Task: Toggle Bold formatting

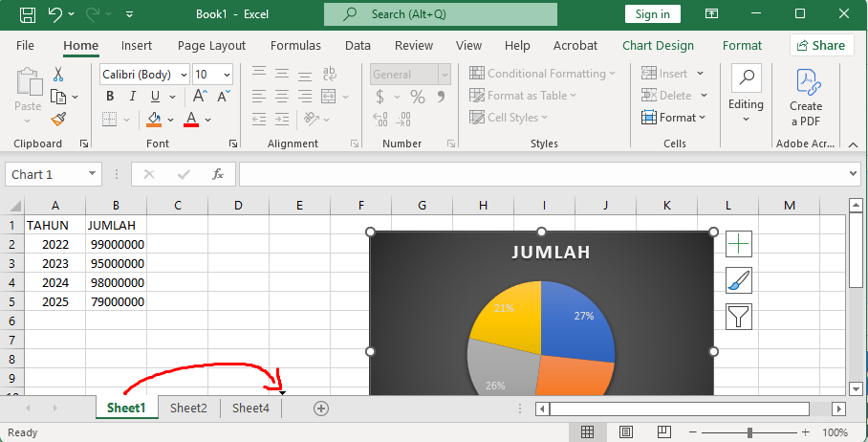Action: (x=110, y=96)
